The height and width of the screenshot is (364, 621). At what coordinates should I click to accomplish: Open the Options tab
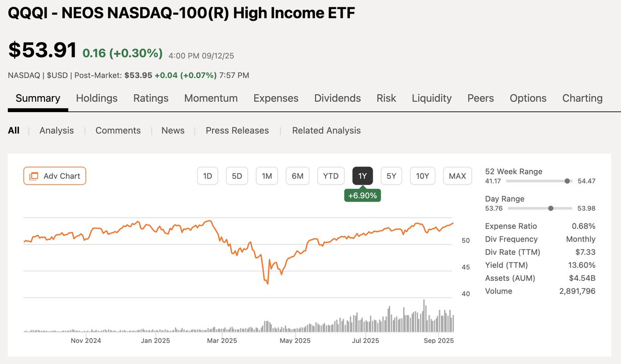point(528,98)
